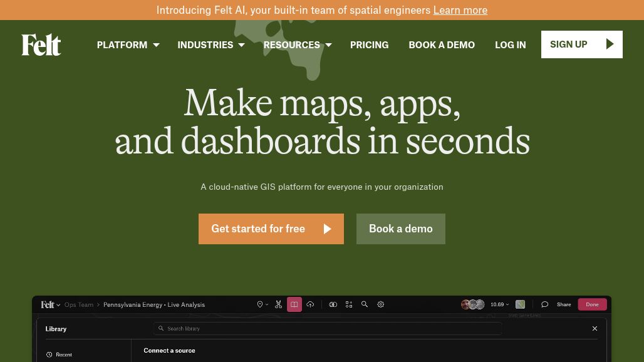This screenshot has height=362, width=644.
Task: Open the INDUSTRIES navigation menu
Action: pos(210,44)
